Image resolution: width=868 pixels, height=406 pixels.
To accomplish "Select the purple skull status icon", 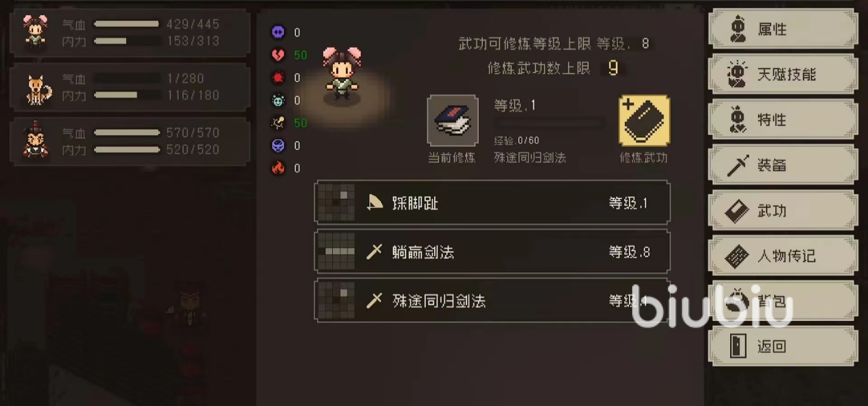I will pyautogui.click(x=278, y=32).
